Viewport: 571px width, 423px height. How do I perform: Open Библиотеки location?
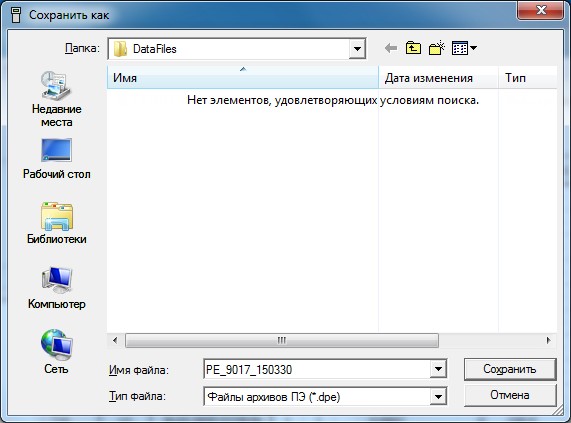(x=56, y=223)
